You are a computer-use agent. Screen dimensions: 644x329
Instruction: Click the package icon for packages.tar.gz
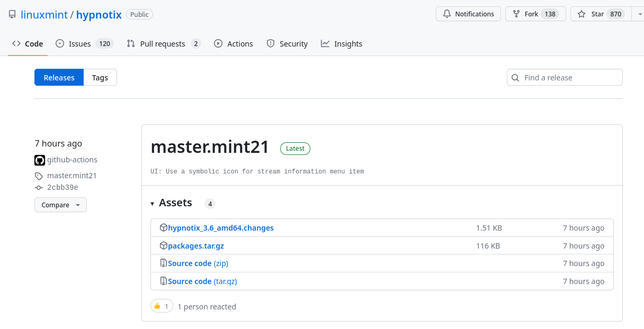tap(164, 246)
